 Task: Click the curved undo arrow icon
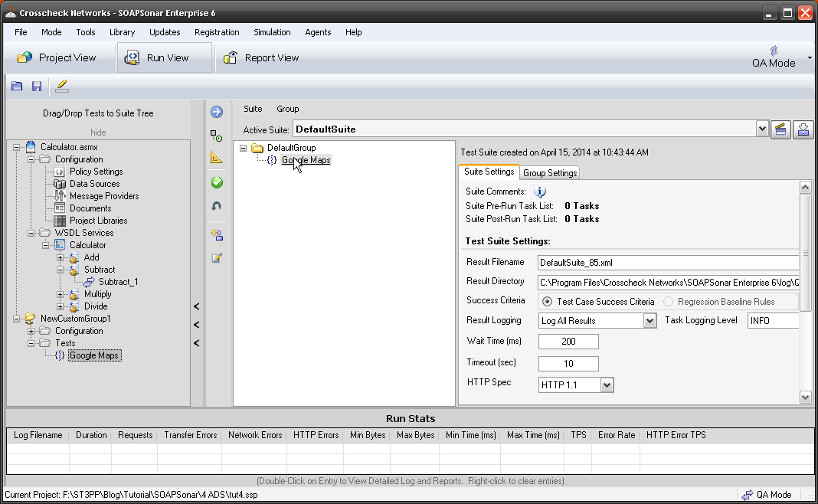(x=217, y=206)
